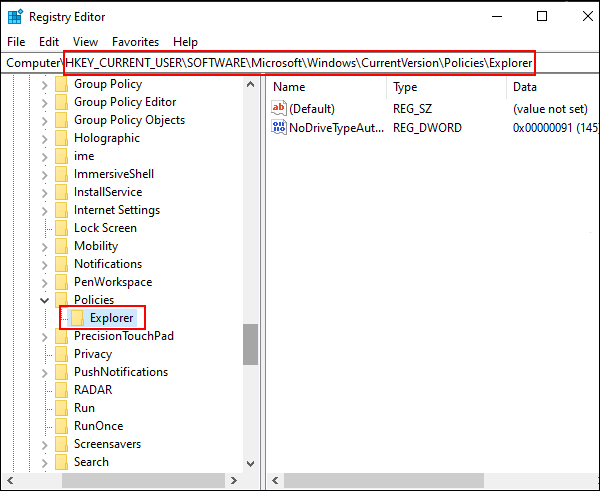600x491 pixels.
Task: Select the Privacy folder icon
Action: 61,354
